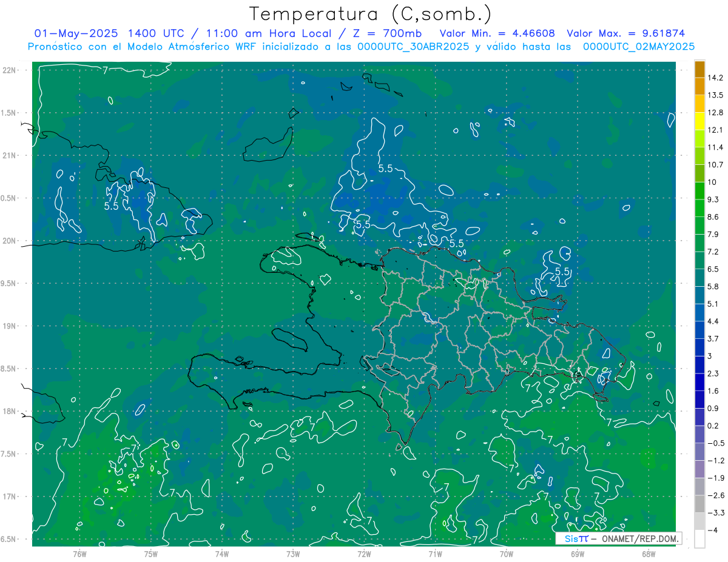728x562 pixels.
Task: Click the '68W' longitude axis label
Action: click(x=649, y=554)
